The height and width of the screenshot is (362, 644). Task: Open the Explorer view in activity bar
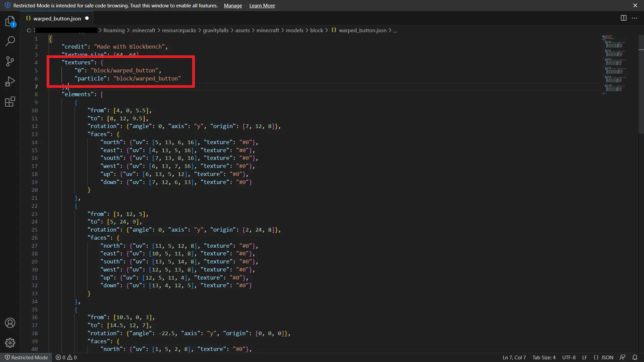tap(10, 21)
